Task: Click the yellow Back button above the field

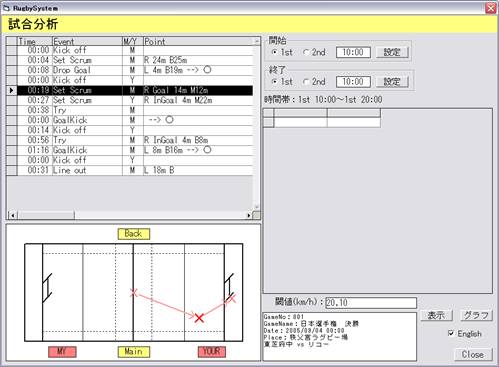Action: (x=134, y=234)
